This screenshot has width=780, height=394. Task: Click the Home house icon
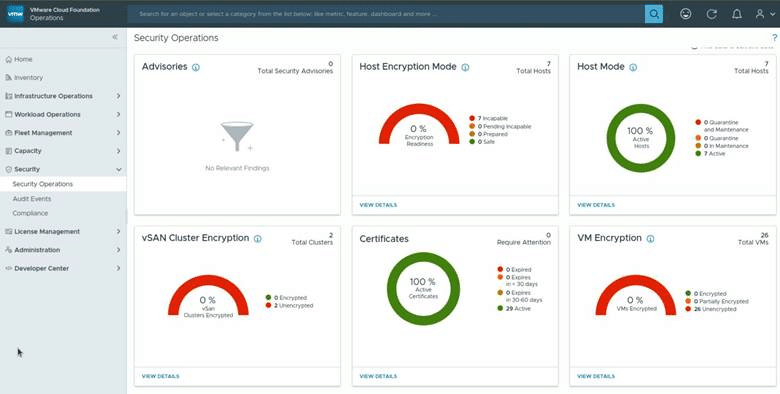[x=8, y=59]
